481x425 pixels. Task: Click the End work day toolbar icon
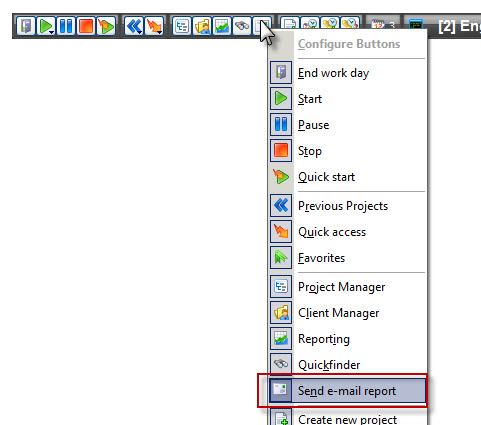(26, 26)
